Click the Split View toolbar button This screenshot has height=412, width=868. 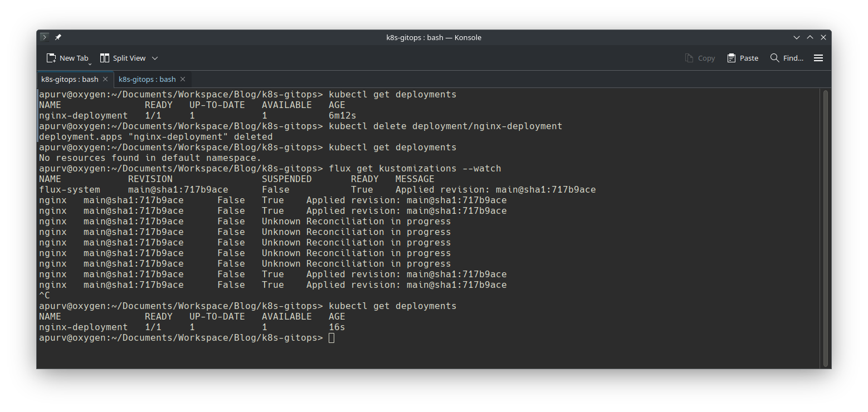tap(123, 58)
